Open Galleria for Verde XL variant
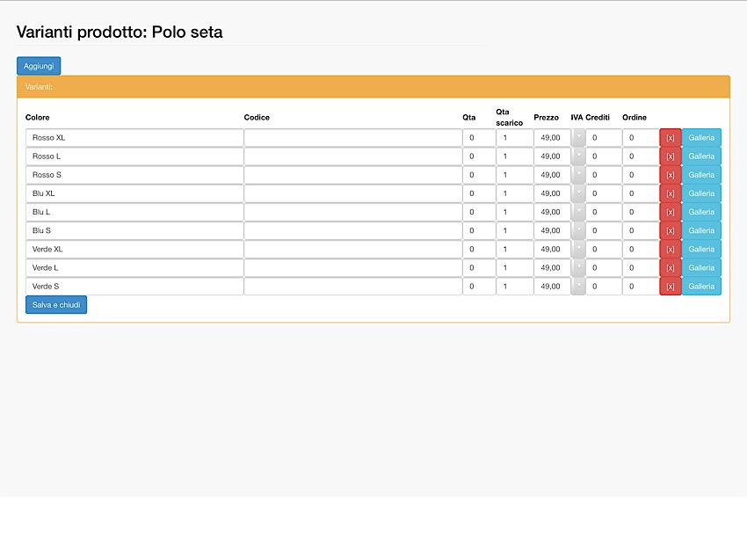 701,249
